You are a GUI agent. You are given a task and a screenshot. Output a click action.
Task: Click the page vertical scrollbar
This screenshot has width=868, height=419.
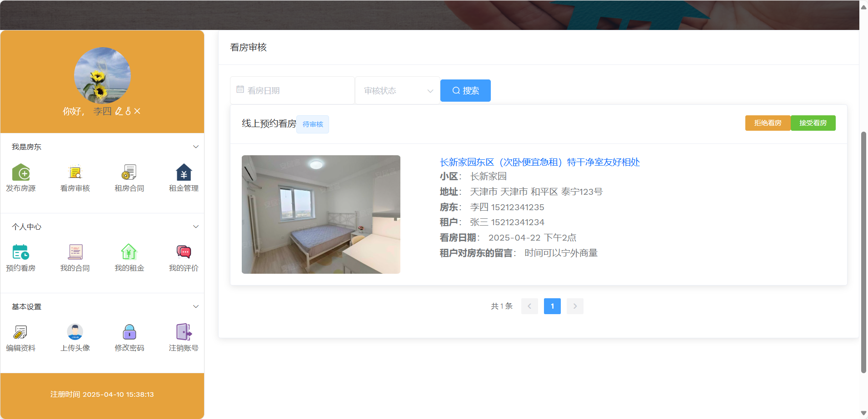coord(863,252)
